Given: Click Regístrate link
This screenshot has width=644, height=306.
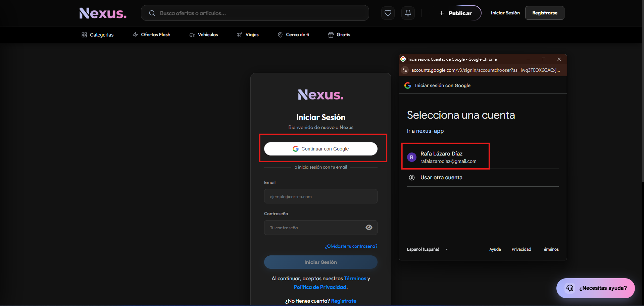Looking at the screenshot, I should pos(344,301).
